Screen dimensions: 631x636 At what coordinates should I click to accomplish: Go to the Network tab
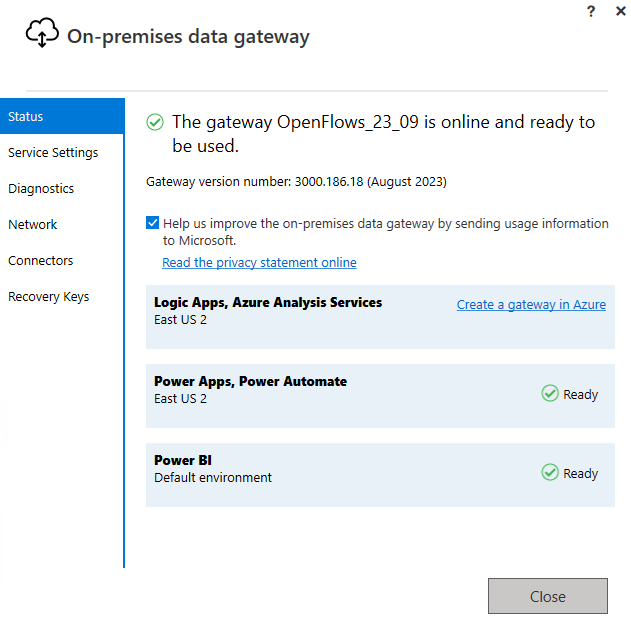[x=33, y=225]
